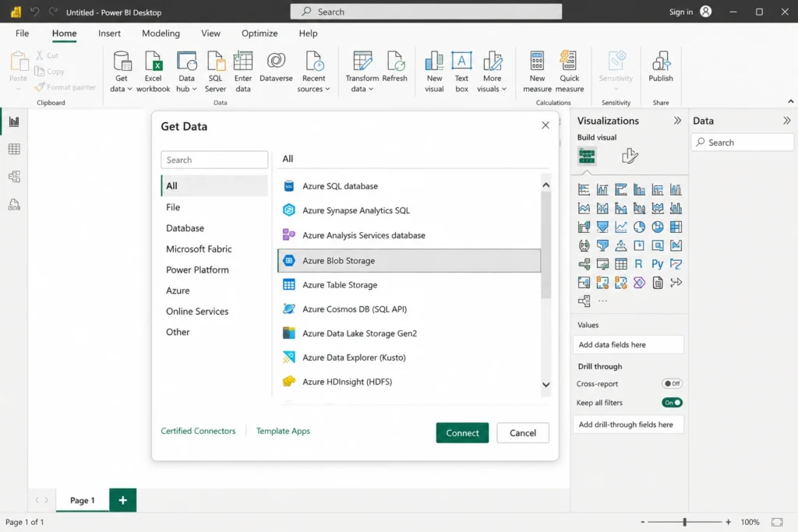Toggle Cross-report drill through switch
The image size is (798, 532).
672,383
